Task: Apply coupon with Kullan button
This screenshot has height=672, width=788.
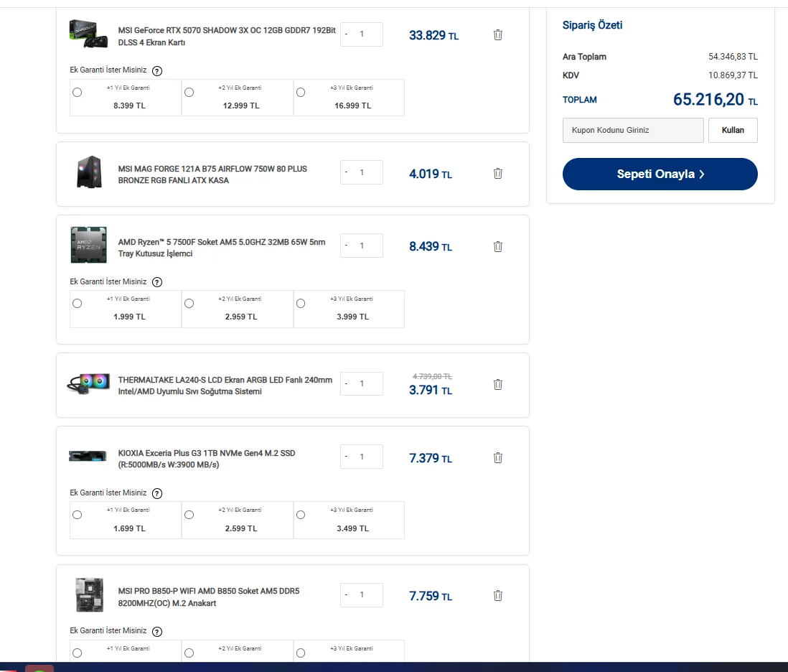Action: [733, 130]
